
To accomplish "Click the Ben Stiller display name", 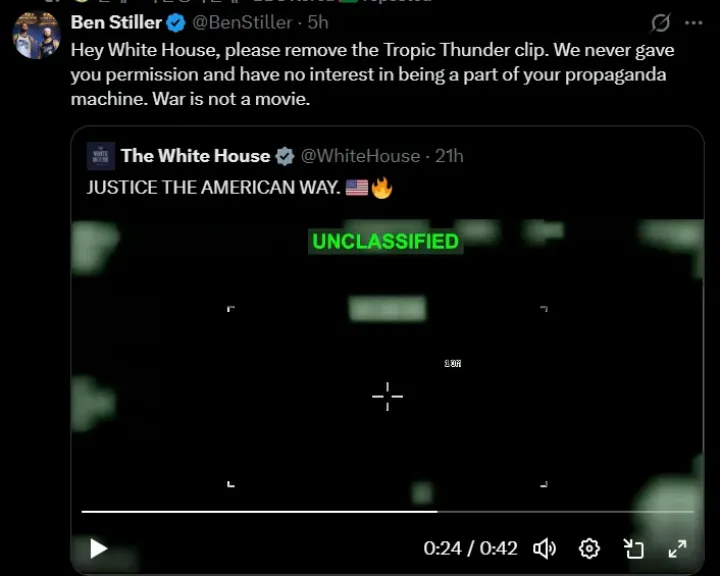I will [x=116, y=23].
